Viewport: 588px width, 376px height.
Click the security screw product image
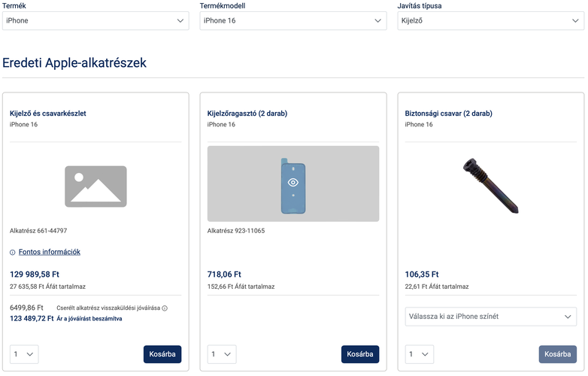click(x=490, y=183)
